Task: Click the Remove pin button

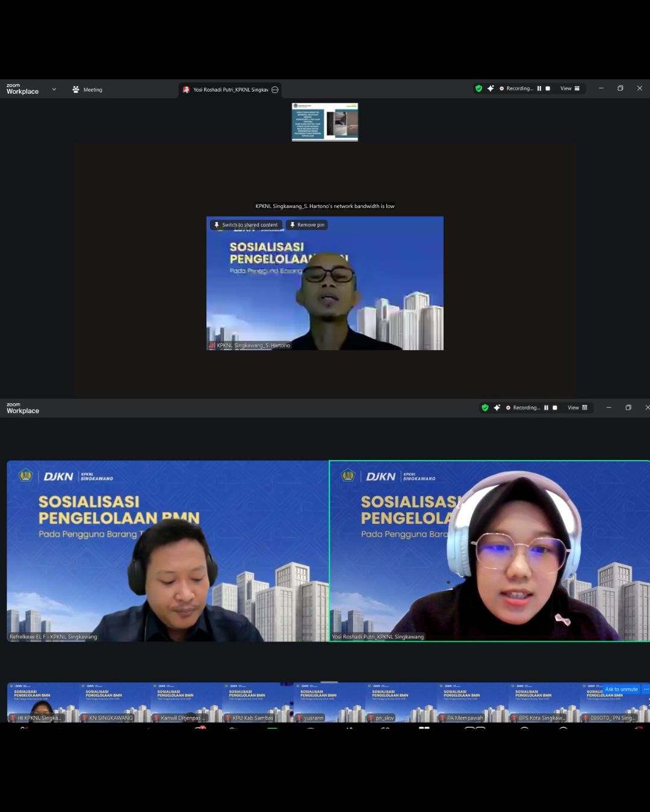Action: pos(307,225)
